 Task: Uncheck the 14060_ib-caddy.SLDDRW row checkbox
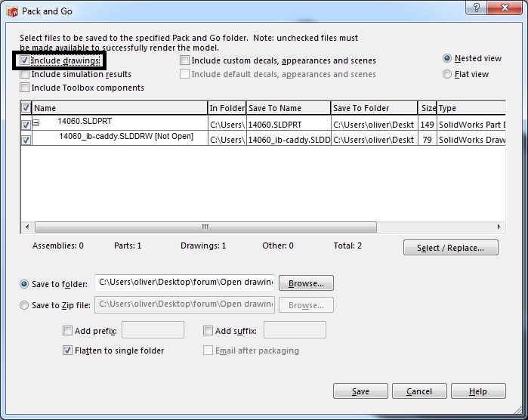tap(26, 140)
